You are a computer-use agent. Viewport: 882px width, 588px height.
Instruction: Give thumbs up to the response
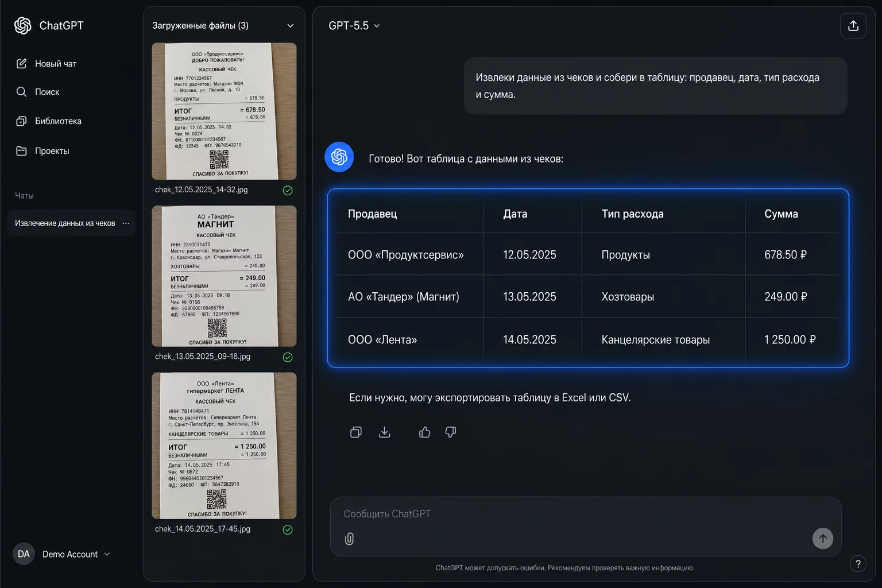point(425,432)
